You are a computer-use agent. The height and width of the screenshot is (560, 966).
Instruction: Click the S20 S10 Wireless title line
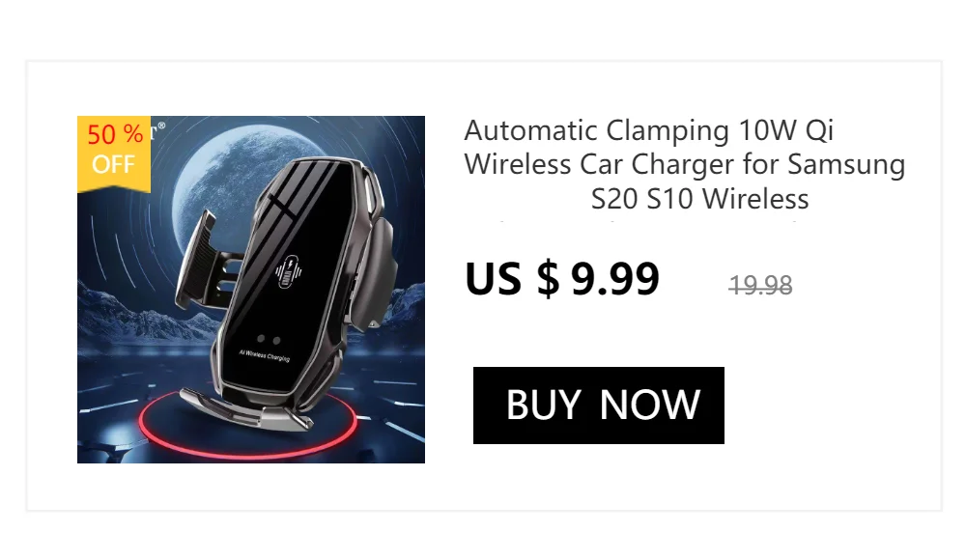pos(699,199)
